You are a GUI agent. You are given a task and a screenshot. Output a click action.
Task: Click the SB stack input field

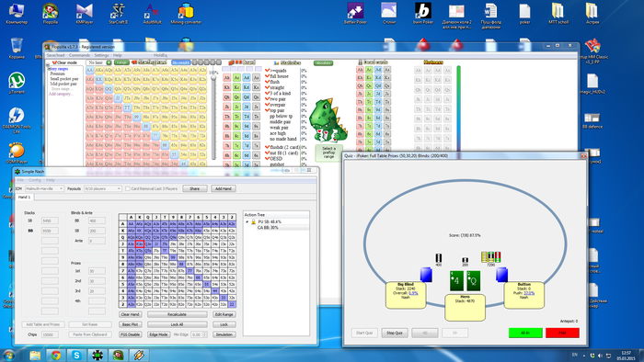pos(50,221)
